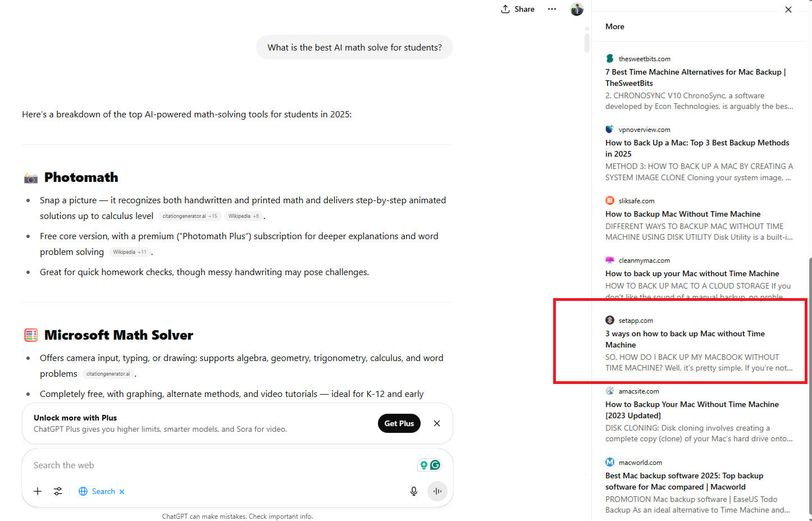Click setapp.com domain text
Viewport: 812px width, 521px height.
pyautogui.click(x=636, y=321)
